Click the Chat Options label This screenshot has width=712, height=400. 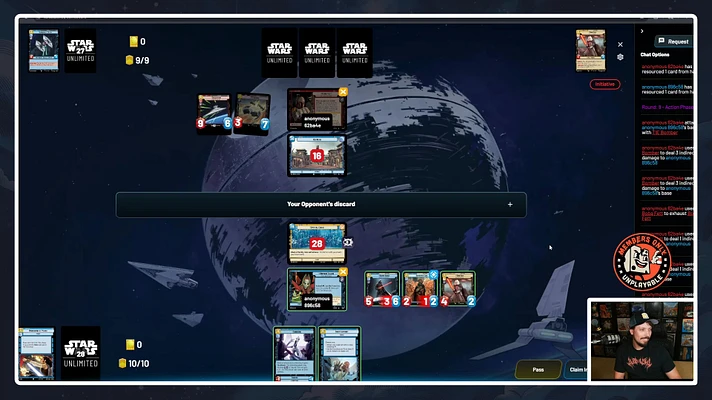(655, 54)
